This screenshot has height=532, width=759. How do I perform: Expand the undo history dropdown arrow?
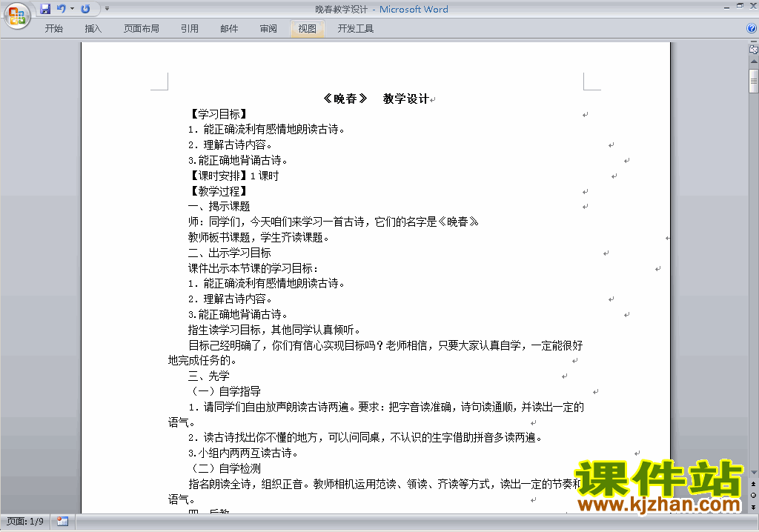point(72,9)
